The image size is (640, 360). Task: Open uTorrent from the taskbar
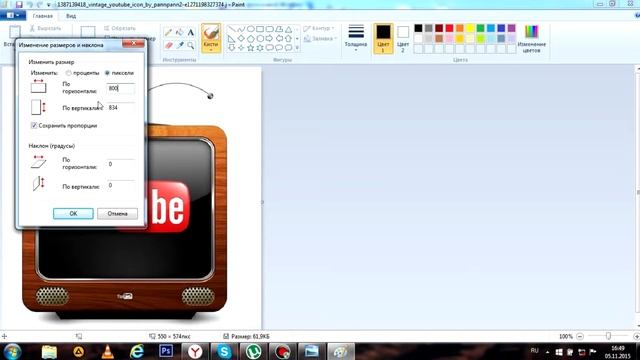click(x=254, y=351)
